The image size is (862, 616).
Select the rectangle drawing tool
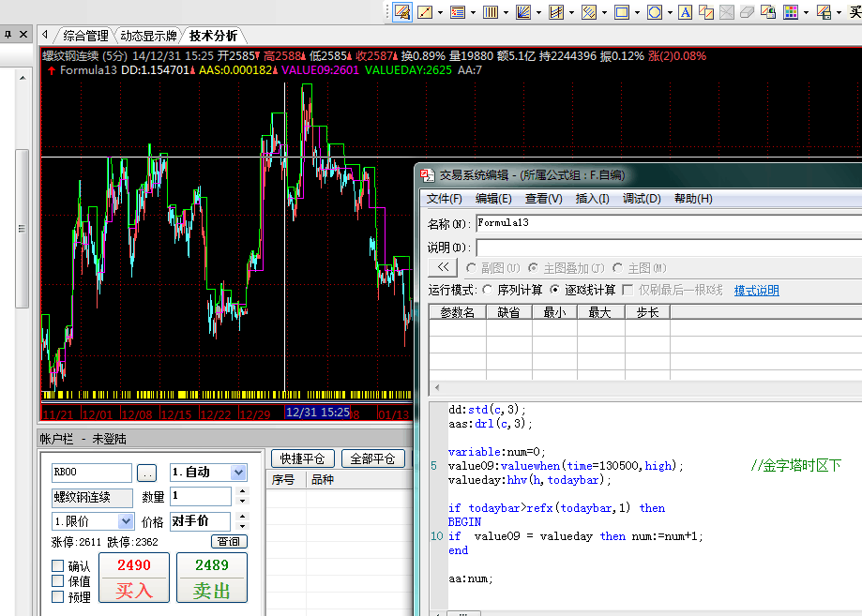coord(621,12)
